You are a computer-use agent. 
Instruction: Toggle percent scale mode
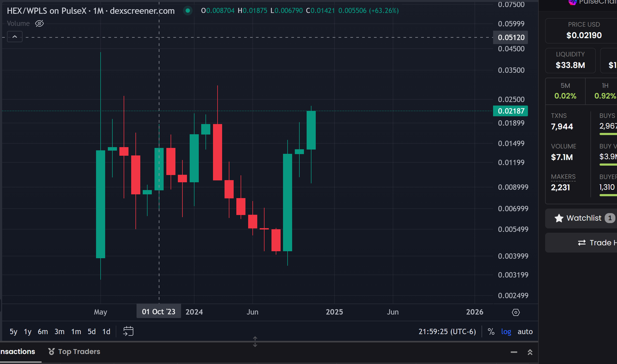coord(491,332)
